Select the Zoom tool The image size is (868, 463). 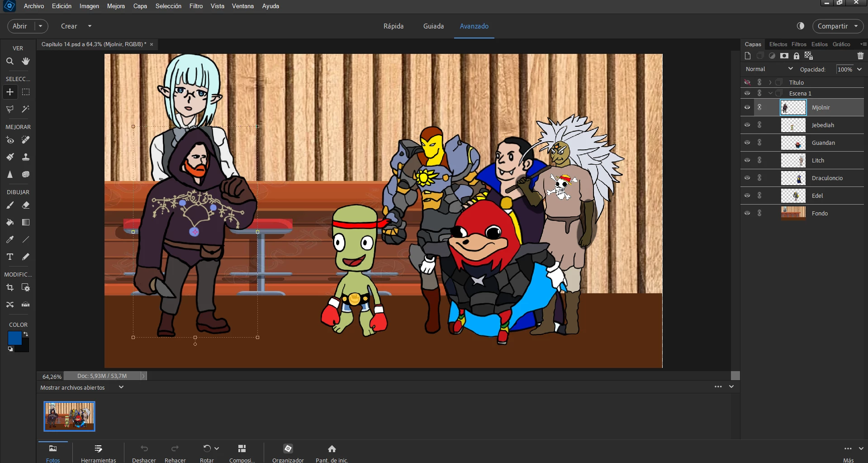click(9, 61)
